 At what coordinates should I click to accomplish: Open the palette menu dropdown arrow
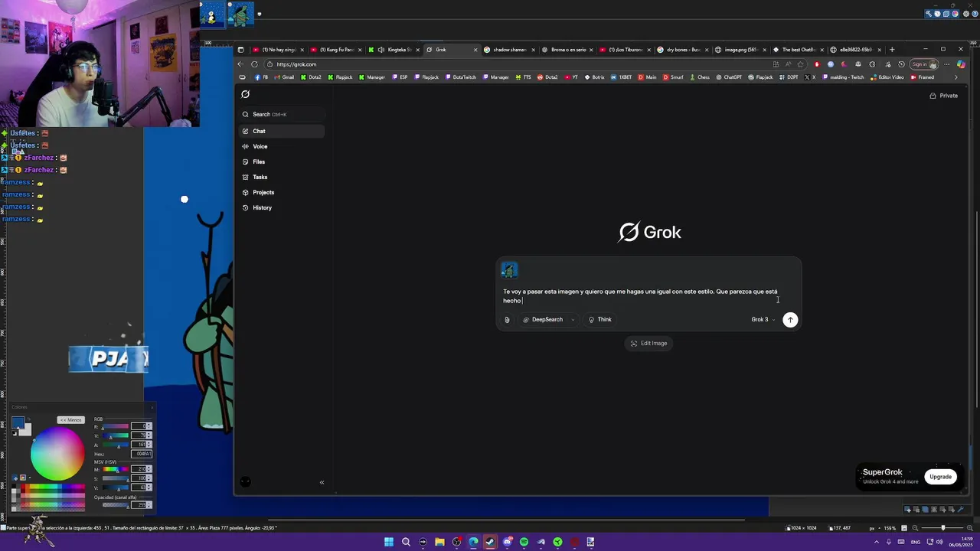point(29,478)
